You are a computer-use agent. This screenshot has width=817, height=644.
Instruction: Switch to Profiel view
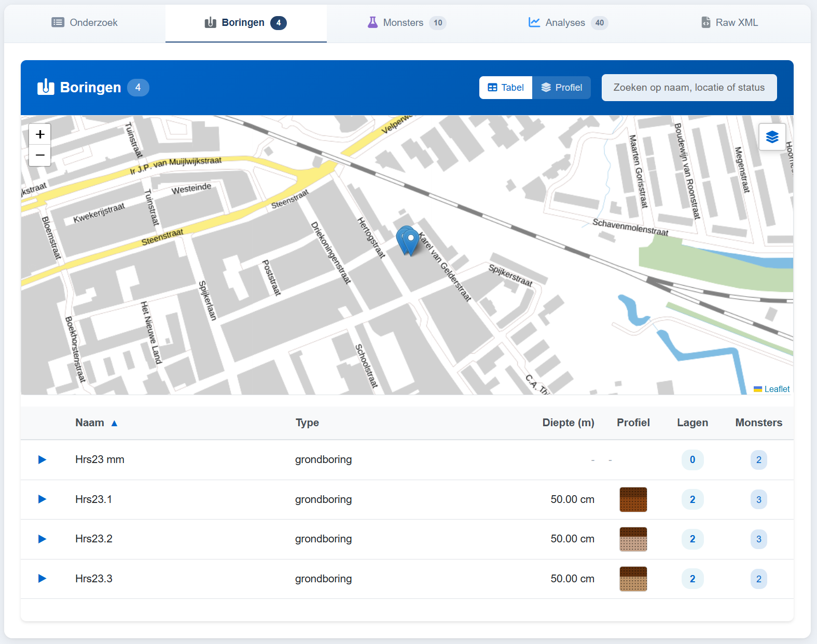click(561, 88)
